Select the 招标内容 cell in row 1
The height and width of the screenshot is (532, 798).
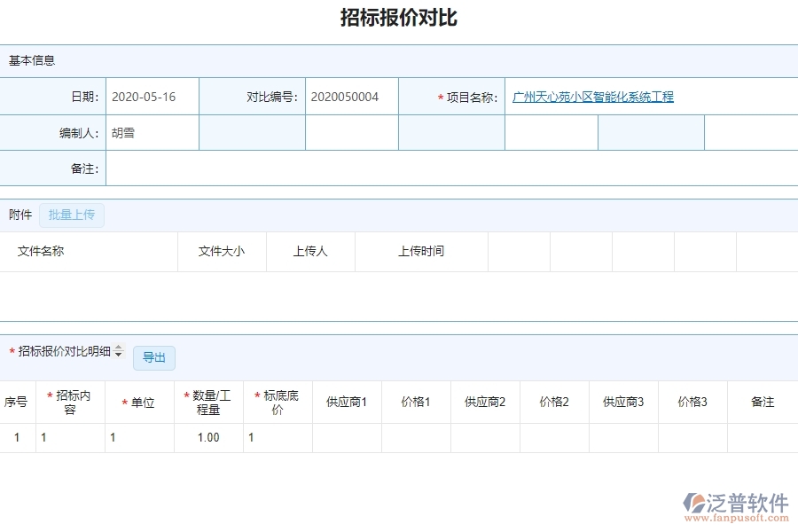pos(44,437)
